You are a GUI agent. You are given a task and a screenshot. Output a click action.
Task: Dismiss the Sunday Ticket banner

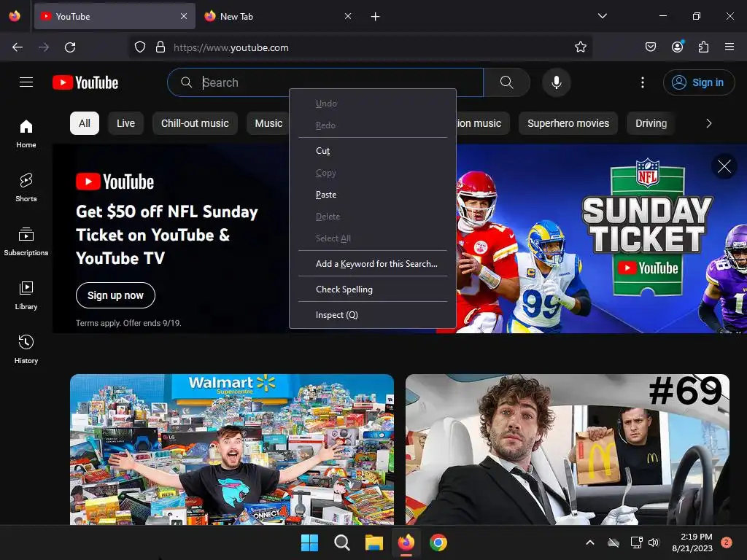click(724, 166)
